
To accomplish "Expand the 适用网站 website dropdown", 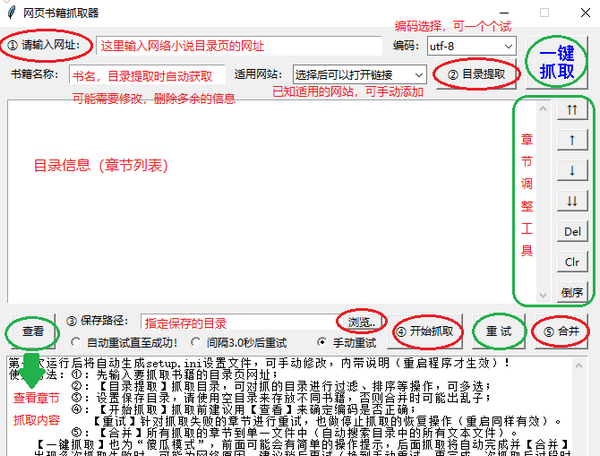I will coord(359,74).
